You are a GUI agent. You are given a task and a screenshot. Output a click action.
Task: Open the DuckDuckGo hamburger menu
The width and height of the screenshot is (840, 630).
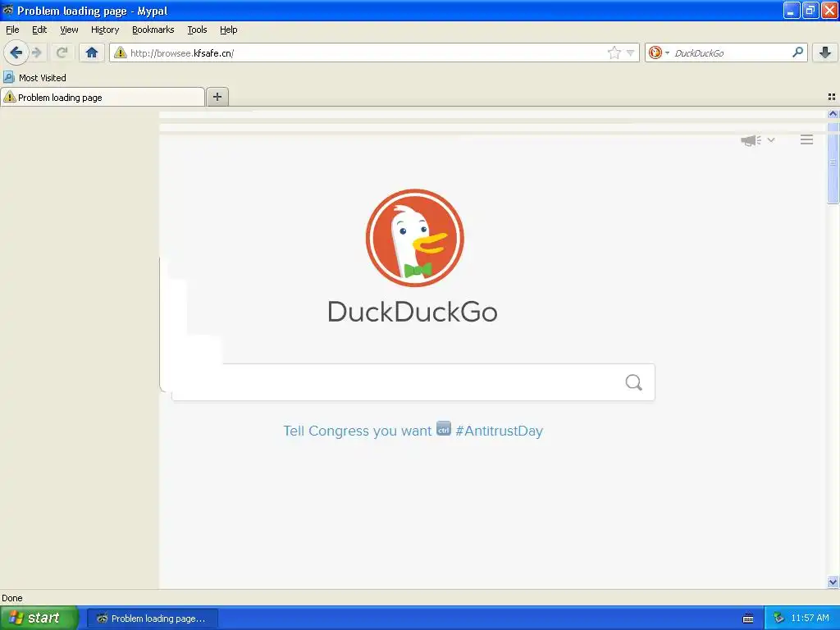807,139
